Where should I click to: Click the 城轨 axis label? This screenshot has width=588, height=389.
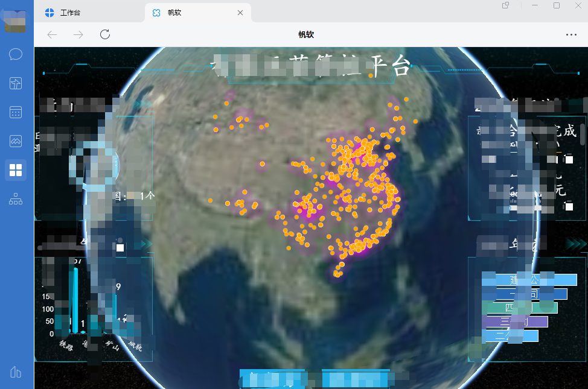pyautogui.click(x=135, y=346)
